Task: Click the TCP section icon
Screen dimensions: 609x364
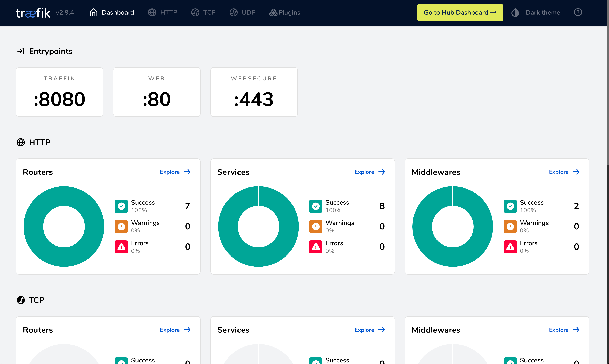Action: (x=21, y=300)
